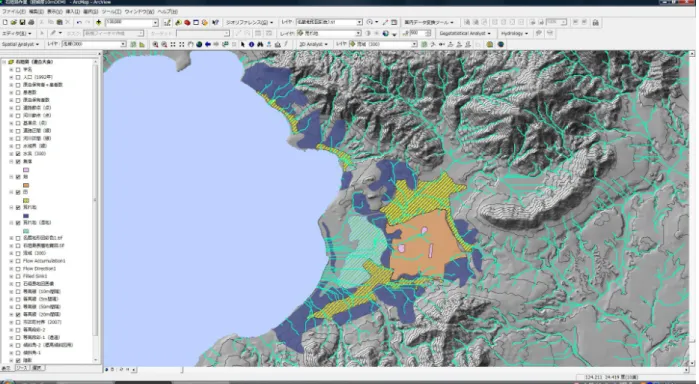Viewport: 699px width, 384px height.
Task: Open the Spatial Analyst toolbar menu
Action: tap(21, 44)
